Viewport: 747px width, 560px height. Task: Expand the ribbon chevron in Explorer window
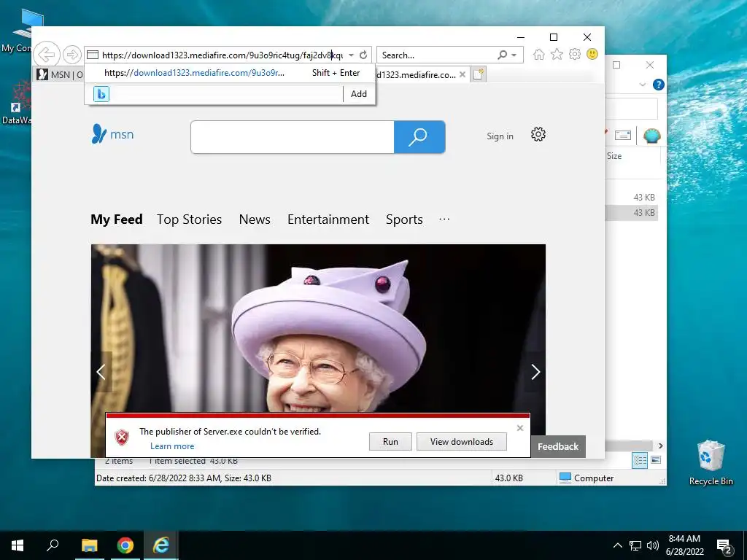click(642, 85)
